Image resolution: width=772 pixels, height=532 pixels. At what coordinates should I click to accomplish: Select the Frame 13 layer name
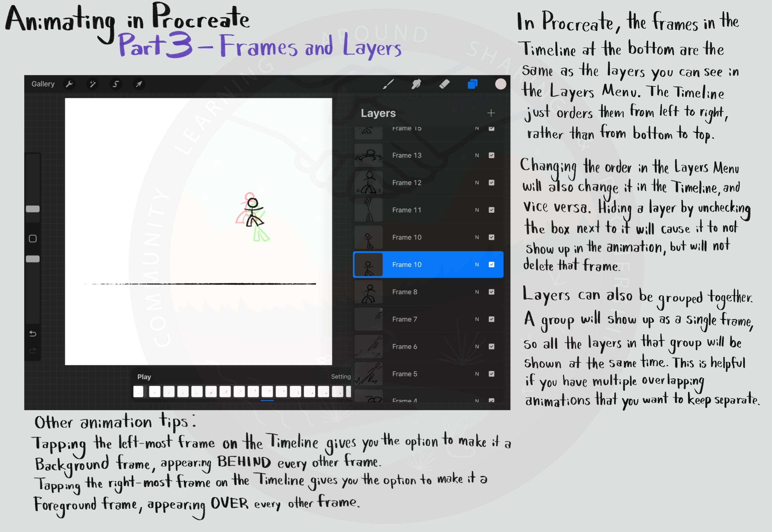[x=407, y=155]
